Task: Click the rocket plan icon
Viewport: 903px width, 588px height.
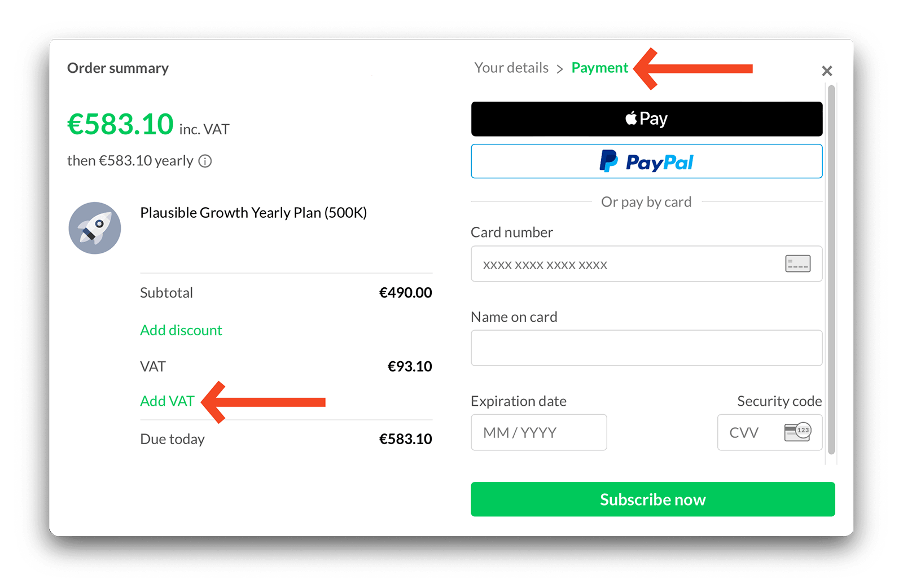Action: tap(95, 228)
